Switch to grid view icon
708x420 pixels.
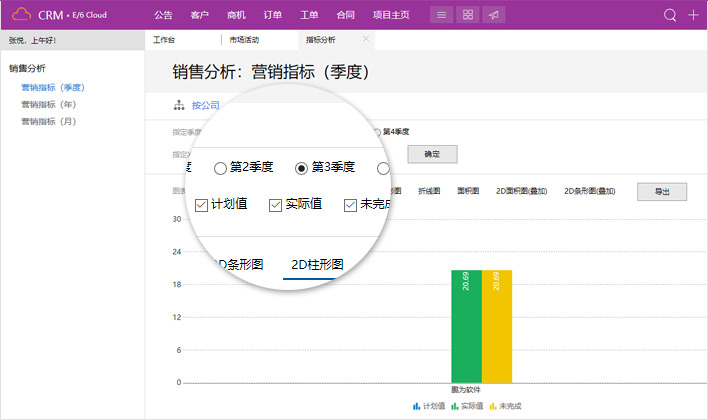[x=468, y=15]
